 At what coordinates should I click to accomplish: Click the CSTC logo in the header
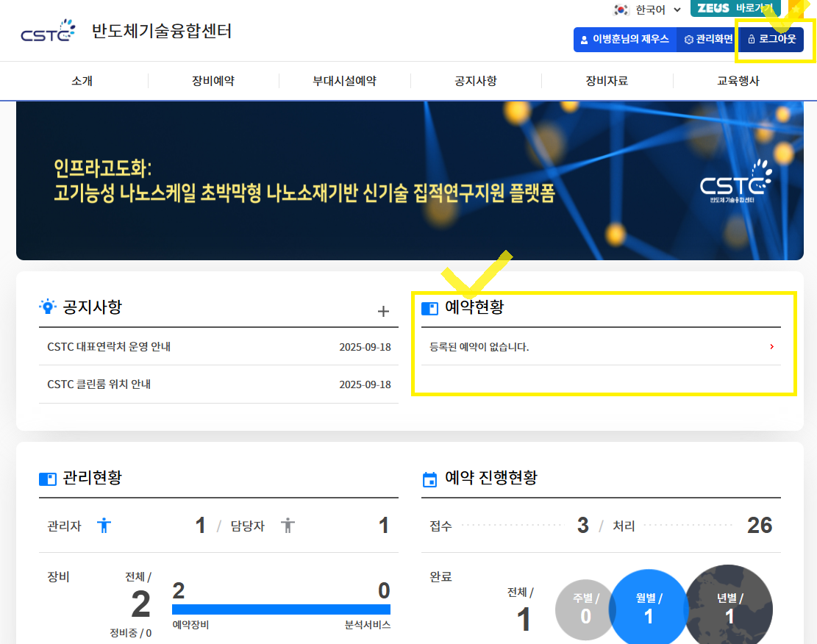tap(48, 31)
